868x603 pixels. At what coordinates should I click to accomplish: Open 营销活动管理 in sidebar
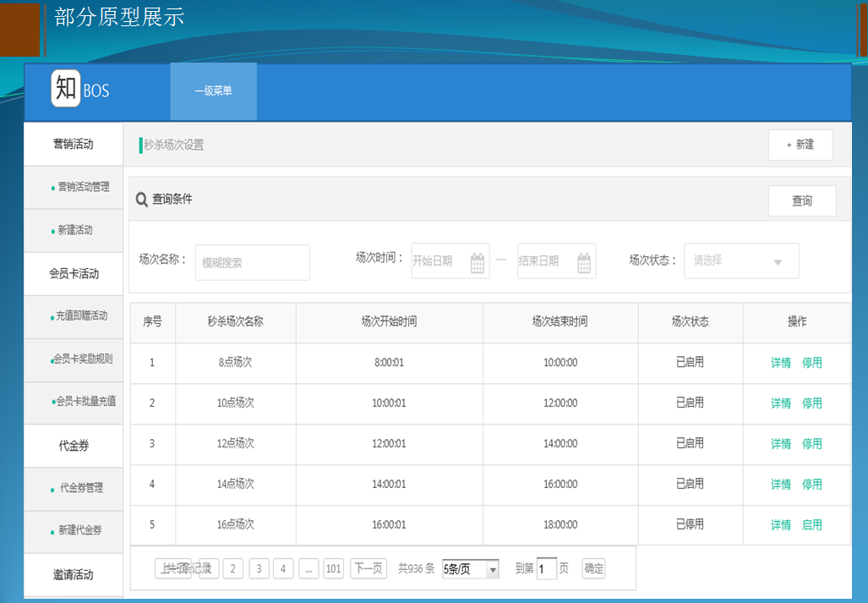[74, 187]
